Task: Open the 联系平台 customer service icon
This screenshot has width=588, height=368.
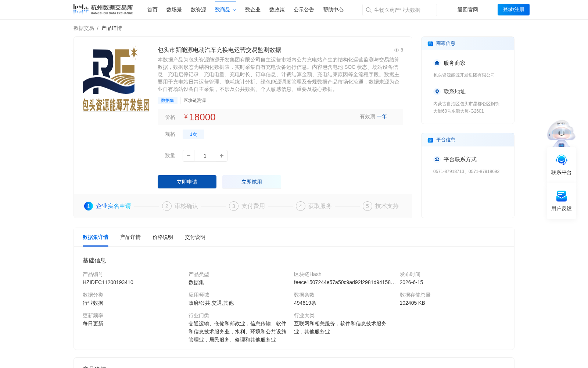Action: (562, 160)
